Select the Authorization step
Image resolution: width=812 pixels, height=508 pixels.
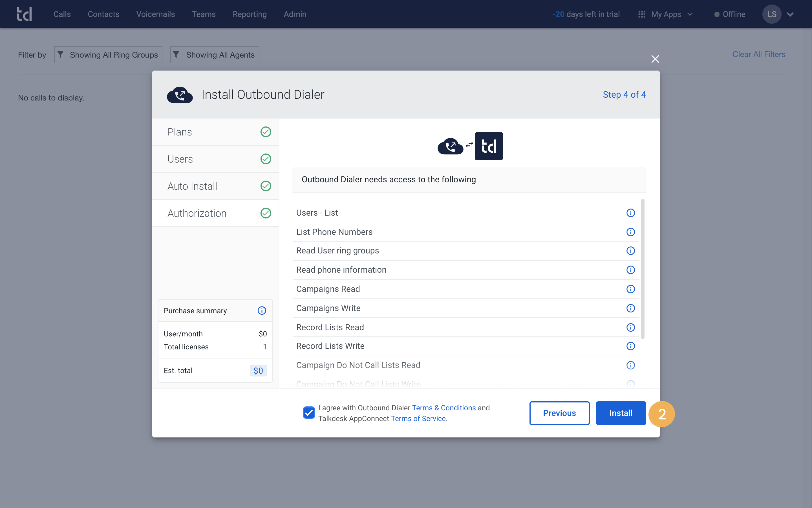point(215,213)
